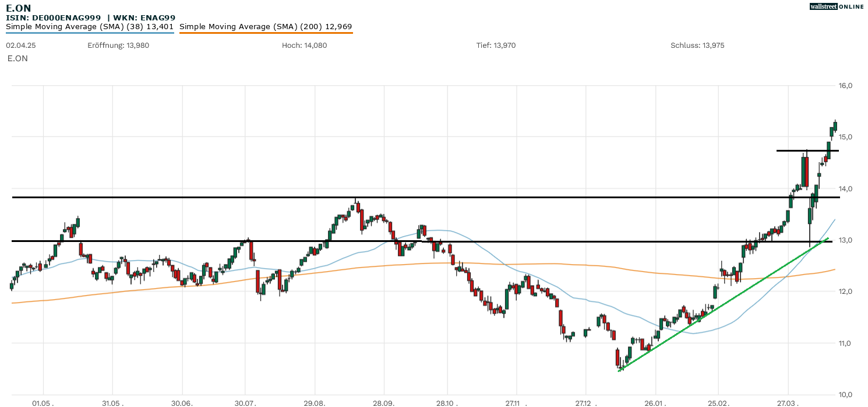Click x-axis date 28.10.
The width and height of the screenshot is (868, 407).
[447, 402]
